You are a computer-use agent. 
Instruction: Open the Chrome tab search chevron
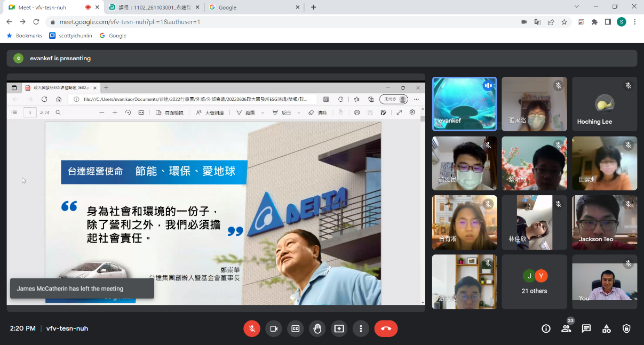tap(576, 6)
